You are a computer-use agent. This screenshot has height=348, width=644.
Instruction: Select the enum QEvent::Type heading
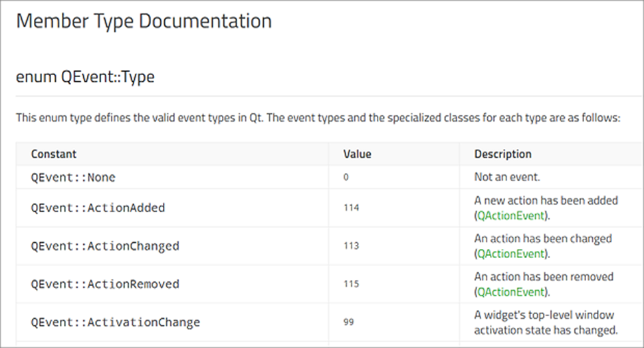click(x=85, y=77)
